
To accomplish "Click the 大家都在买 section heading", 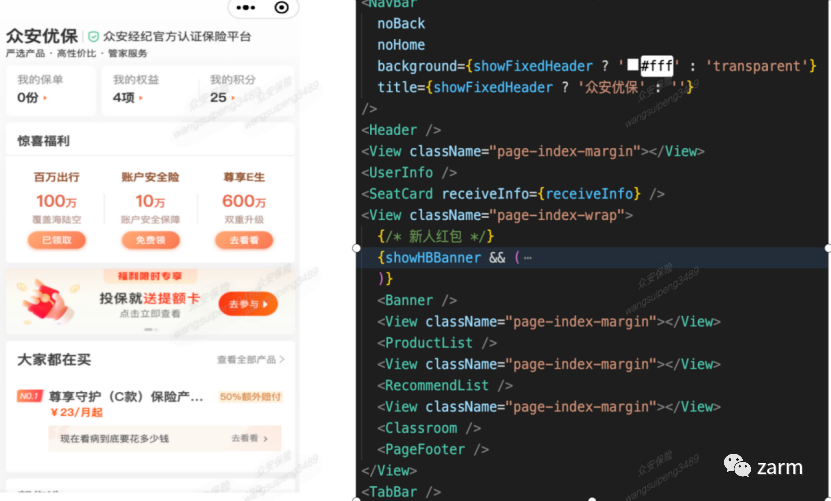I will click(54, 359).
